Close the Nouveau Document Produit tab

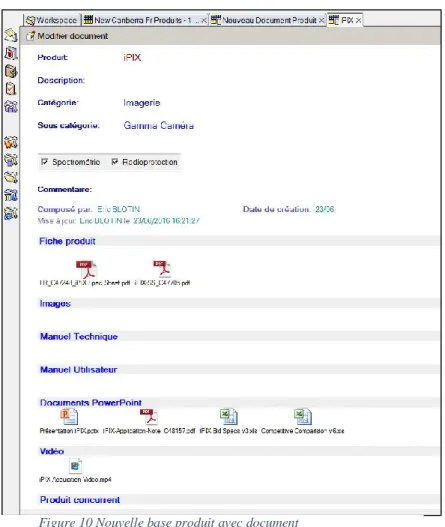coord(321,21)
